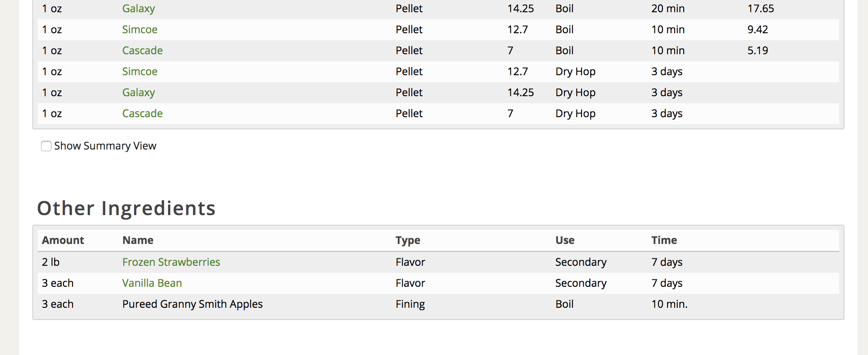Click the '2 lb' amount for Frozen Strawberries
Image resolution: width=868 pixels, height=355 pixels.
(51, 262)
